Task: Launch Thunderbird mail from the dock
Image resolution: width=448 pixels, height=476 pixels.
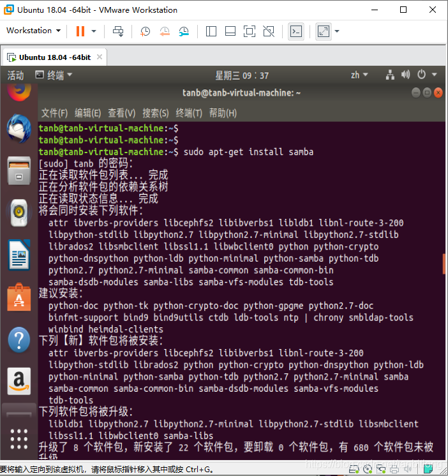Action: [19, 129]
